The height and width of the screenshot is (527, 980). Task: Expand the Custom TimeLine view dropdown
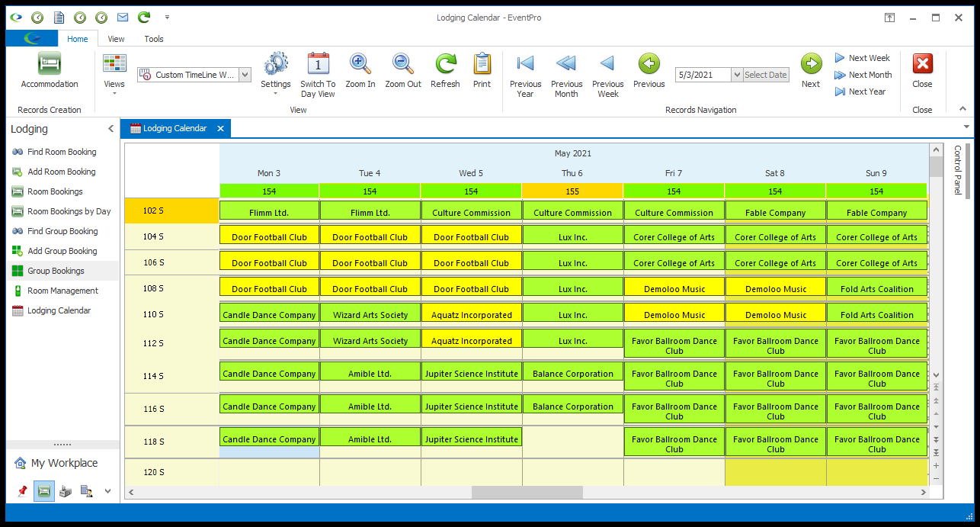[245, 75]
